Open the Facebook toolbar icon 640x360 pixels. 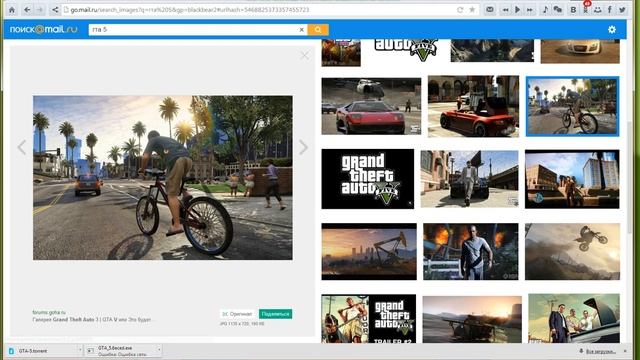(610, 10)
